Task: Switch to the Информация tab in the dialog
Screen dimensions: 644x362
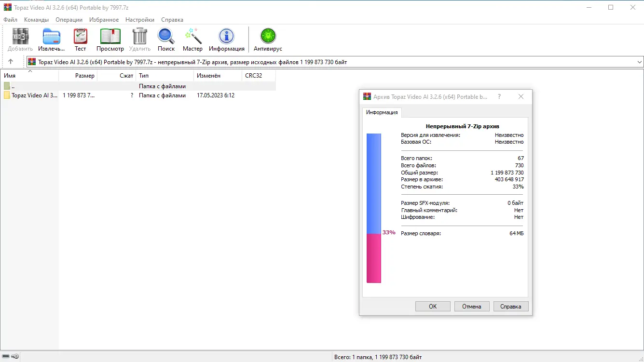Action: (x=382, y=112)
